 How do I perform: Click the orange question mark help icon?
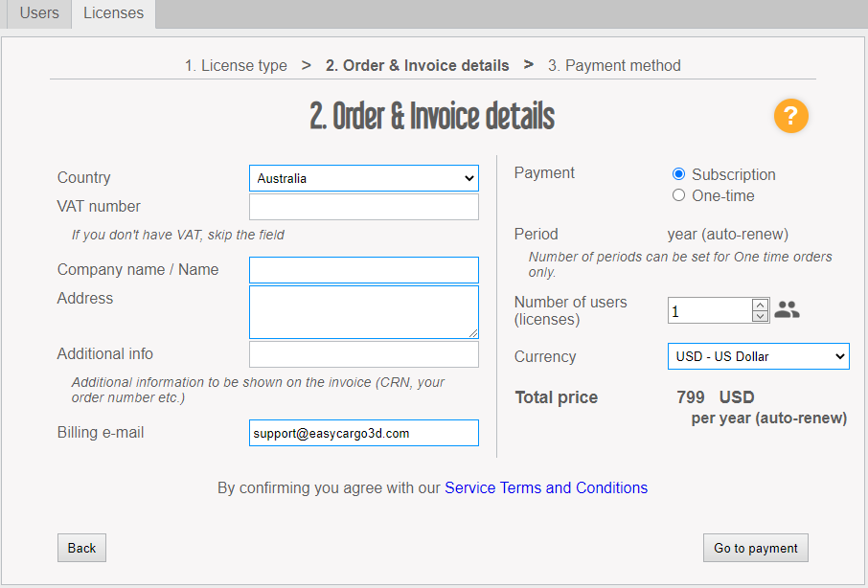click(790, 117)
